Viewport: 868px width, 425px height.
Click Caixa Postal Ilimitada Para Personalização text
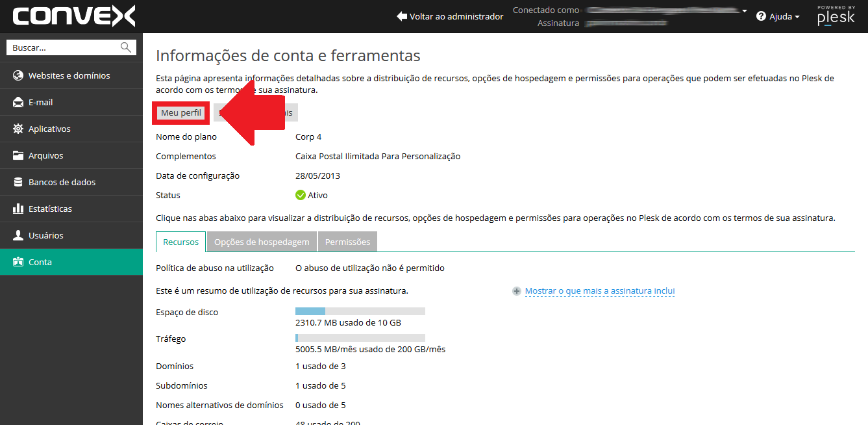pyautogui.click(x=378, y=156)
